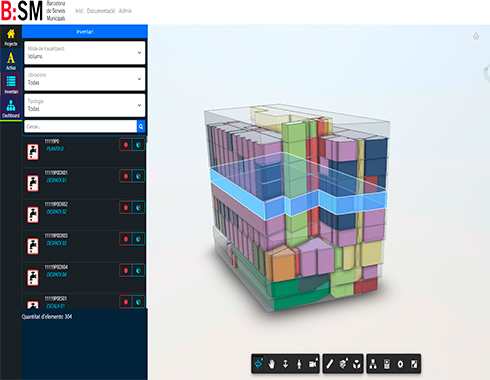Select the Measure ruler tool
The image size is (490, 380).
(330, 364)
